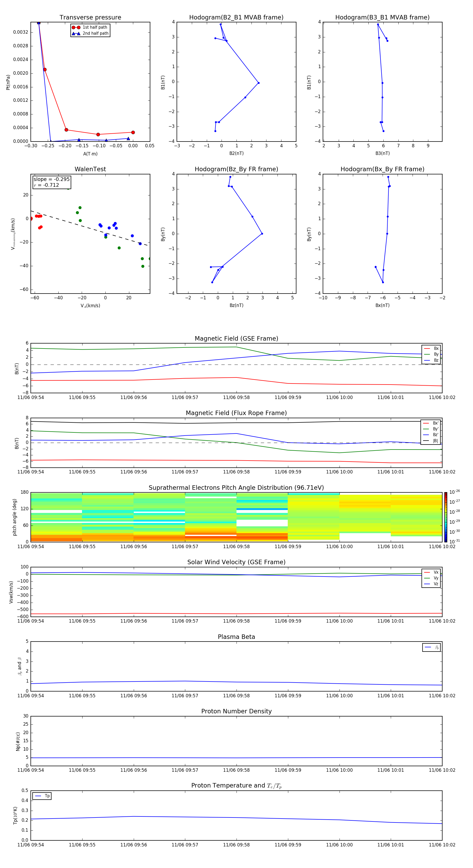Click the B3(nT) x-axis label

click(x=382, y=153)
